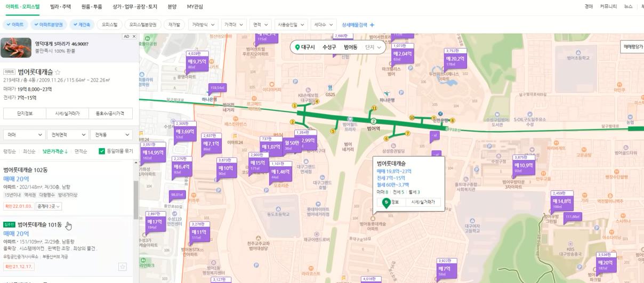Click the 매 15억 map marker
This screenshot has width=644, height=283.
[x=257, y=163]
